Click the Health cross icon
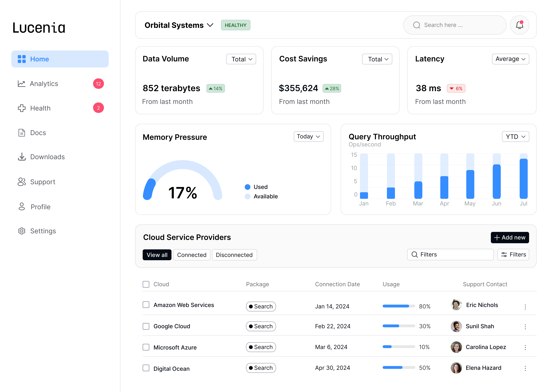 22,108
